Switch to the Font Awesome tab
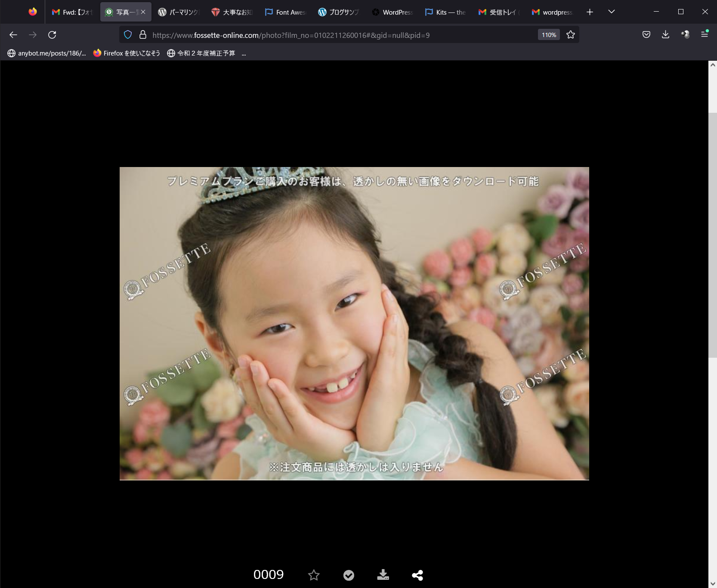This screenshot has width=717, height=588. [286, 12]
